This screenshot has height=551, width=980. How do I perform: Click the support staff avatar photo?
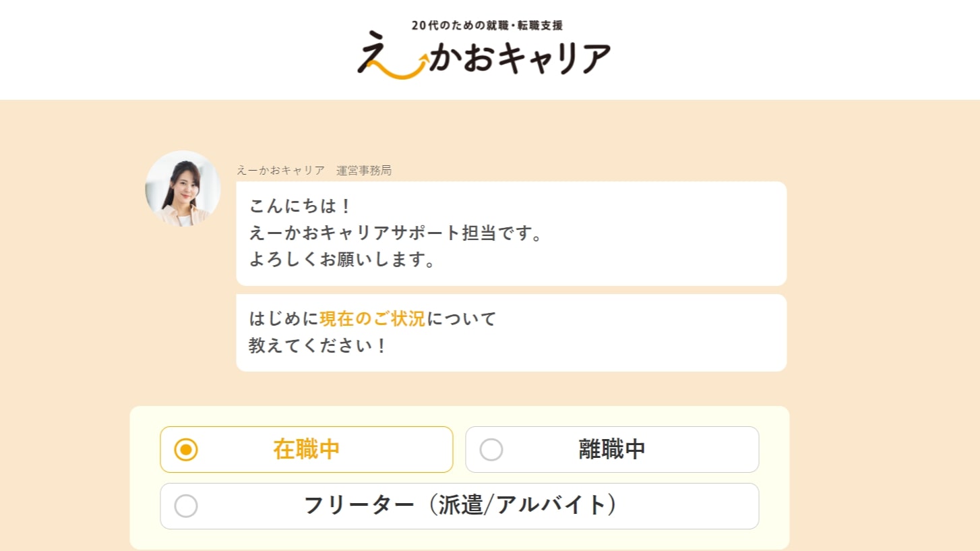pyautogui.click(x=183, y=188)
